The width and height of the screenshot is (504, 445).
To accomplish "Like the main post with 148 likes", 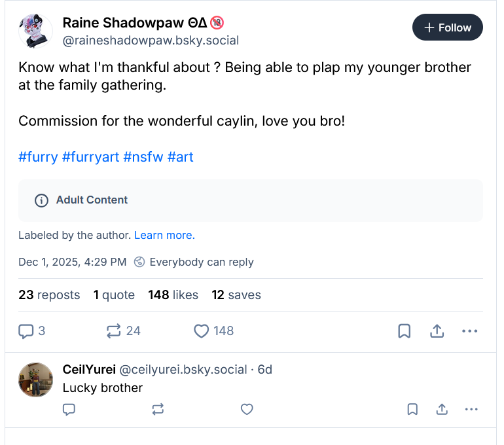I will point(202,331).
